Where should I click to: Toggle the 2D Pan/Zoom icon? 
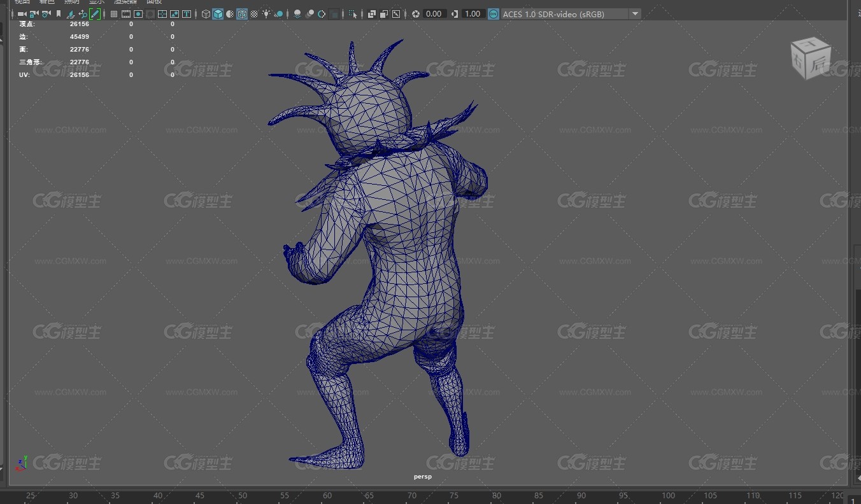point(83,14)
